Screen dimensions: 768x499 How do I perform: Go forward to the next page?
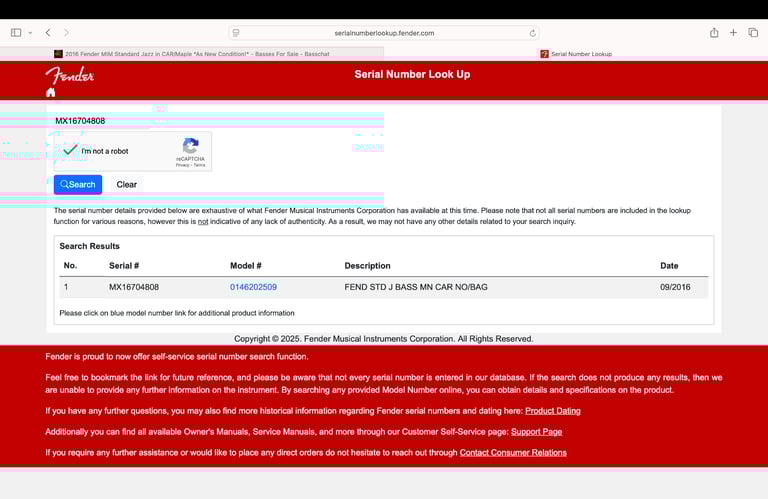click(67, 33)
